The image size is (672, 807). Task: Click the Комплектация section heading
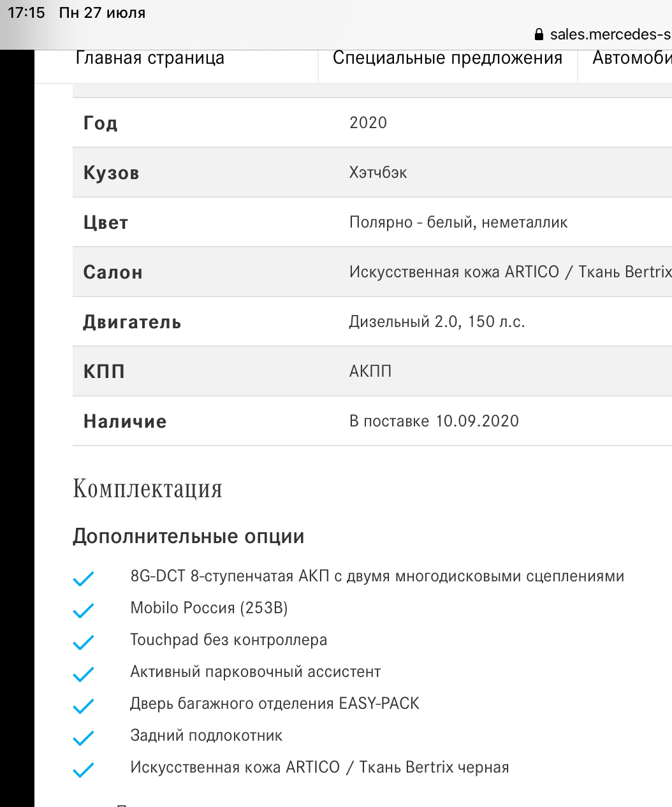coord(147,490)
